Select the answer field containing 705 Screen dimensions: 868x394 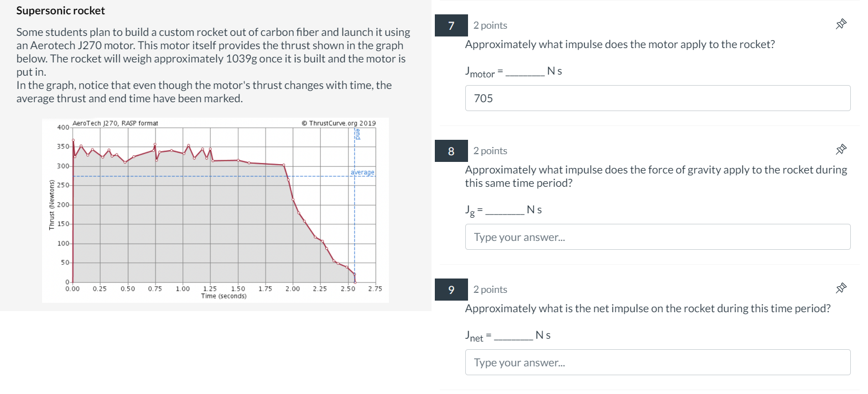657,98
